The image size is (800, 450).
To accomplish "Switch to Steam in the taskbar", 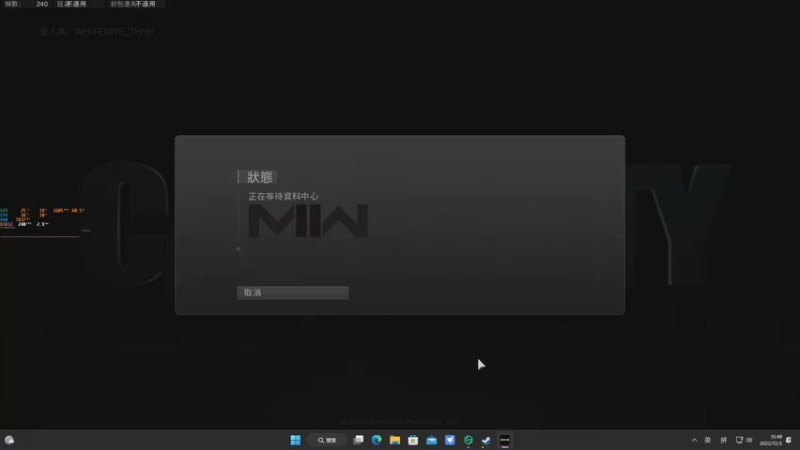I will (486, 440).
